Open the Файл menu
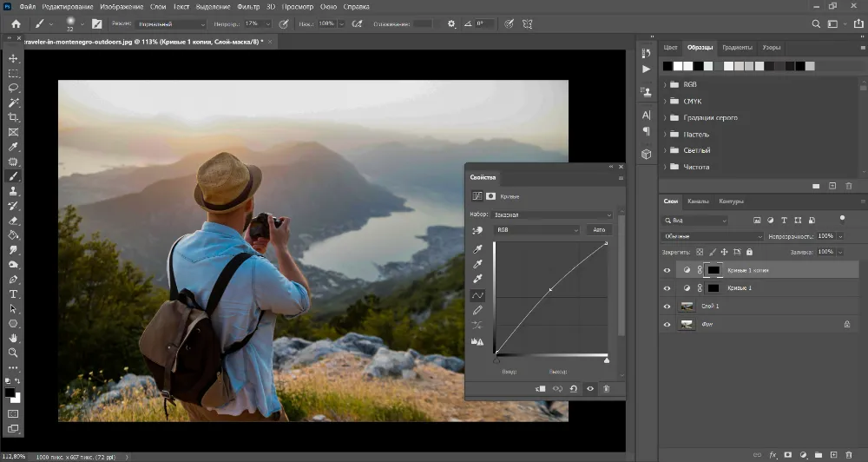The image size is (868, 462). (27, 7)
